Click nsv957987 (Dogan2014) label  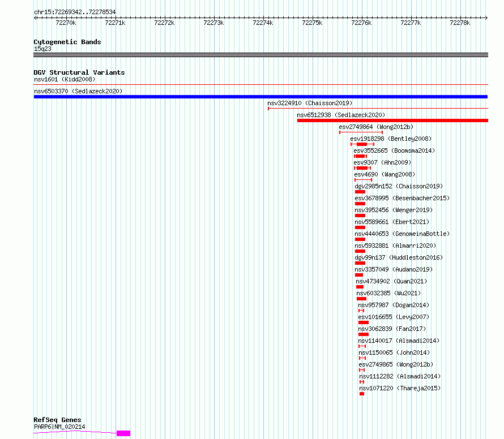click(x=394, y=305)
